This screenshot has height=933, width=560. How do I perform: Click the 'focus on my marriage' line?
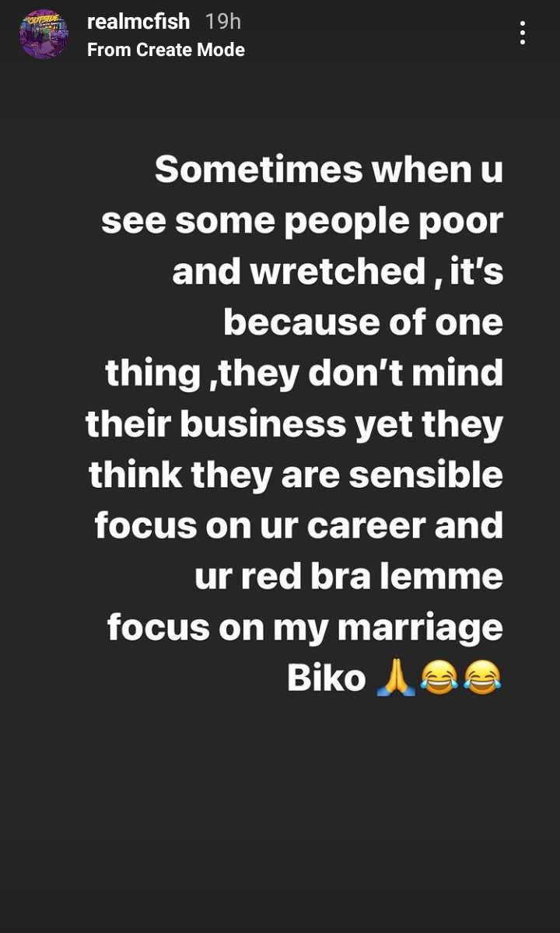point(305,630)
